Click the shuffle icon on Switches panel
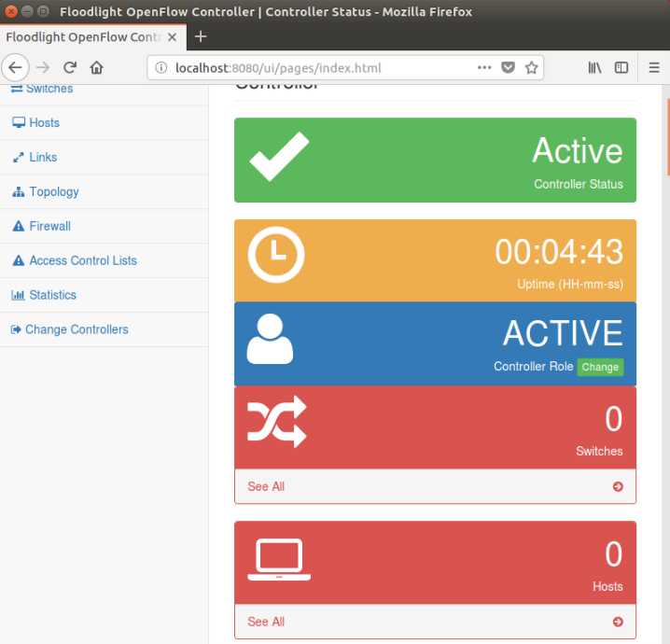The image size is (670, 644). (277, 422)
